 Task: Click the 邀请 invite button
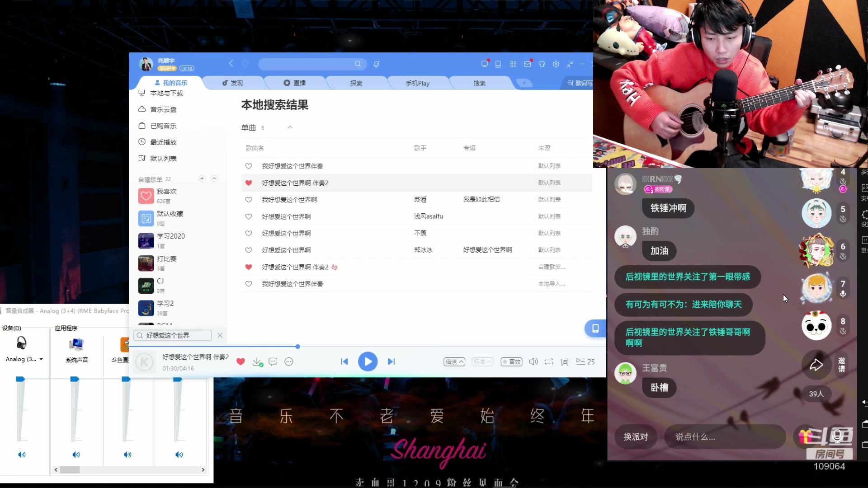click(842, 365)
